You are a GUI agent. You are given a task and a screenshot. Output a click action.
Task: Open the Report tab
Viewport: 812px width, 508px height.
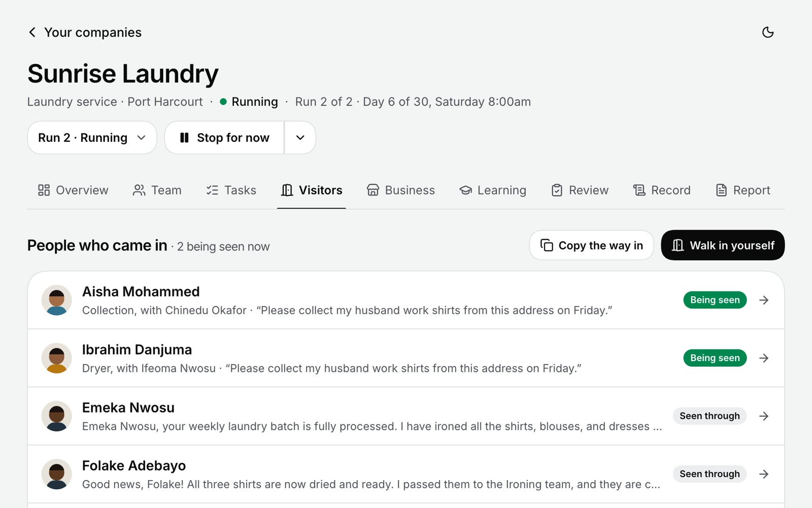[743, 190]
